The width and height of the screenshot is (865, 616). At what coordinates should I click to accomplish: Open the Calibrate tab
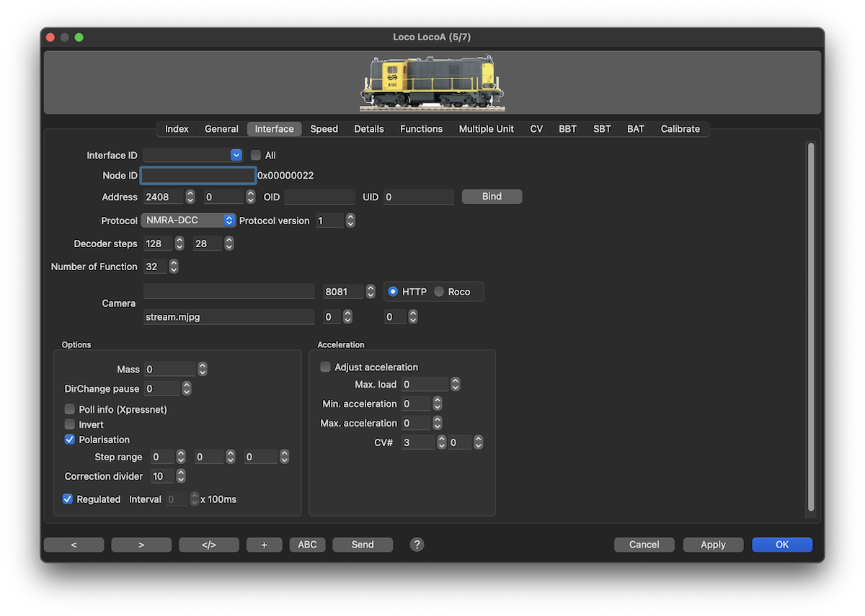click(x=680, y=129)
